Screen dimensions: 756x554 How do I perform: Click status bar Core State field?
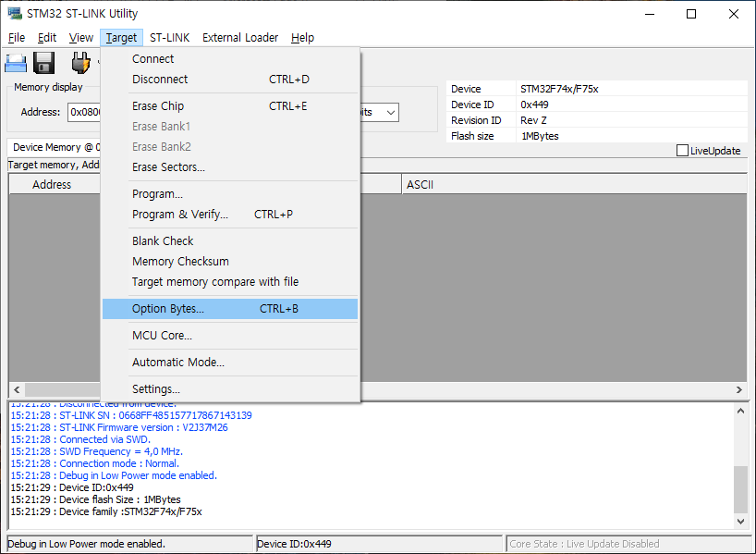tap(628, 544)
